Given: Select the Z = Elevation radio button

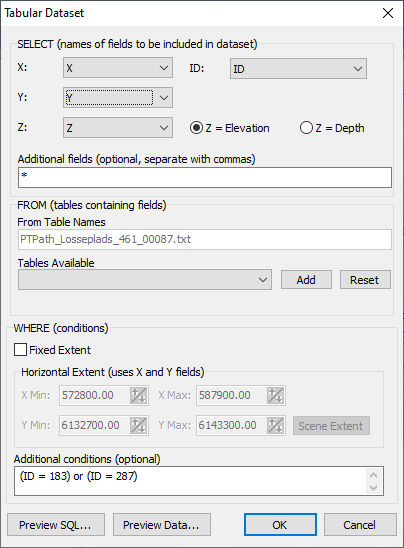Looking at the screenshot, I should (196, 128).
